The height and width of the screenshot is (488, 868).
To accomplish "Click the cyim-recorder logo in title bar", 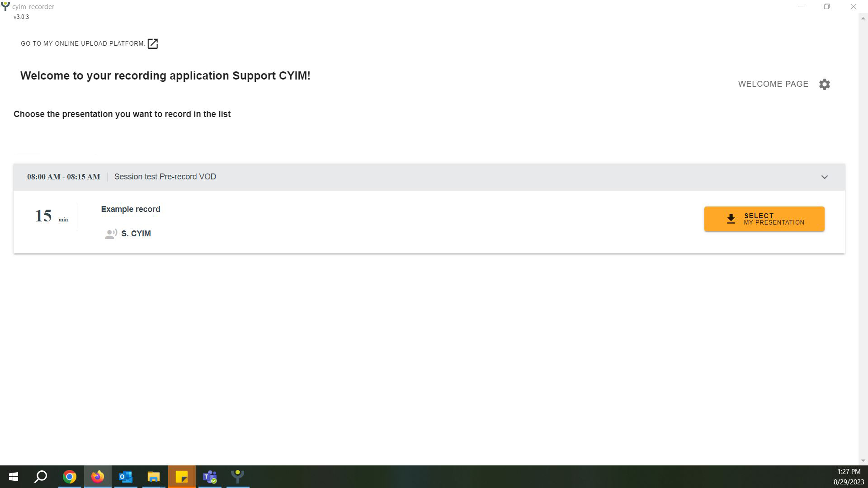I will [x=5, y=6].
